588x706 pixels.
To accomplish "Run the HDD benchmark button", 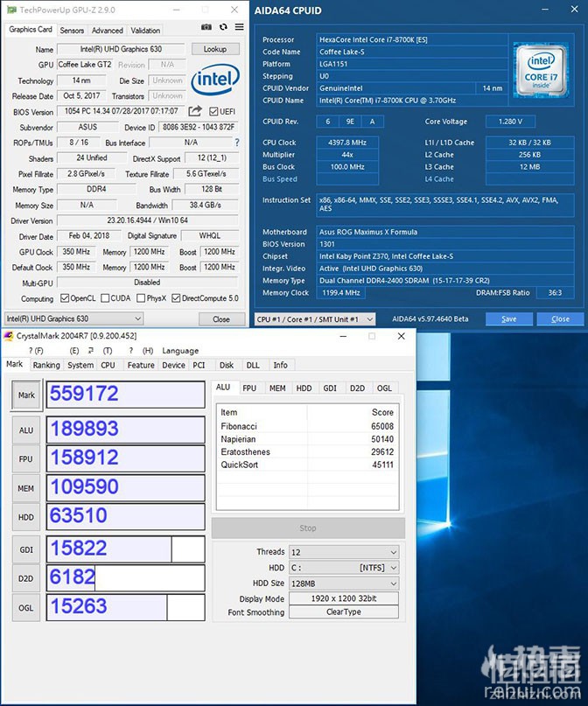I will [x=26, y=517].
